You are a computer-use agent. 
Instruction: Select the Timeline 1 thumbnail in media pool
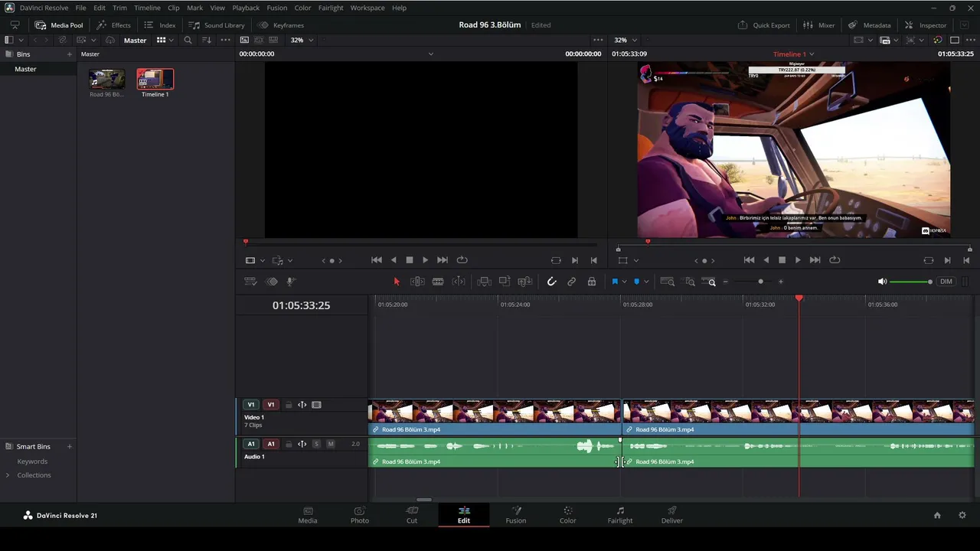click(155, 80)
